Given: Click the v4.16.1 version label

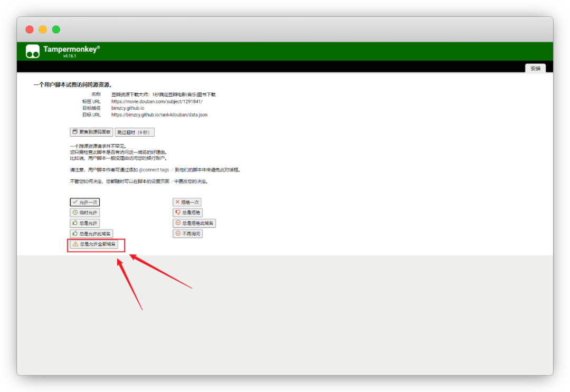Looking at the screenshot, I should click(70, 56).
